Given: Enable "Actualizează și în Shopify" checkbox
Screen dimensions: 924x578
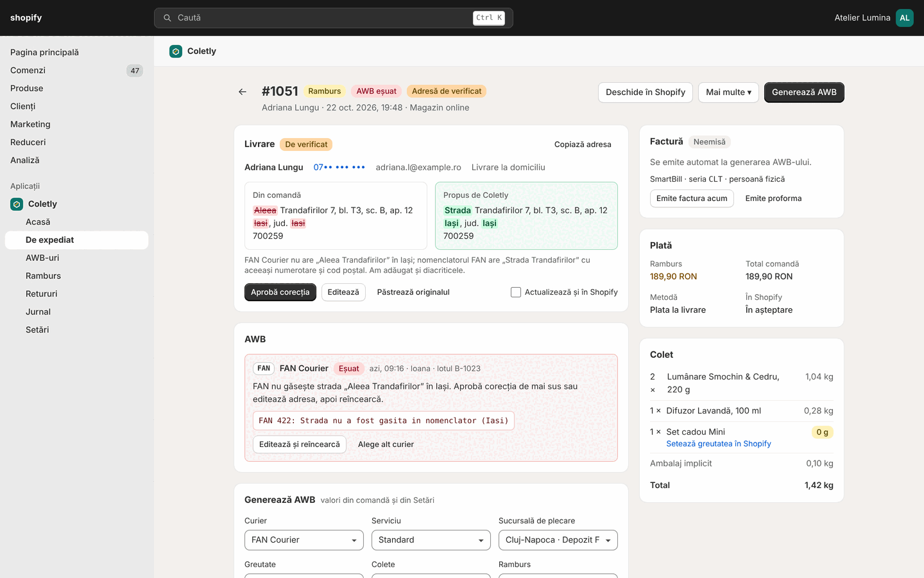Looking at the screenshot, I should click(x=516, y=292).
